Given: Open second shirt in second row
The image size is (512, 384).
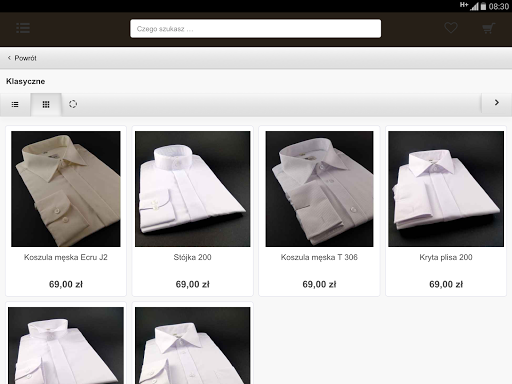Looking at the screenshot, I should click(x=193, y=345).
